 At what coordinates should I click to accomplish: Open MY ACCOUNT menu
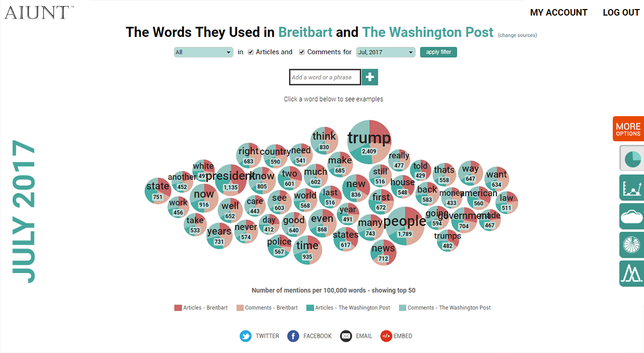559,13
